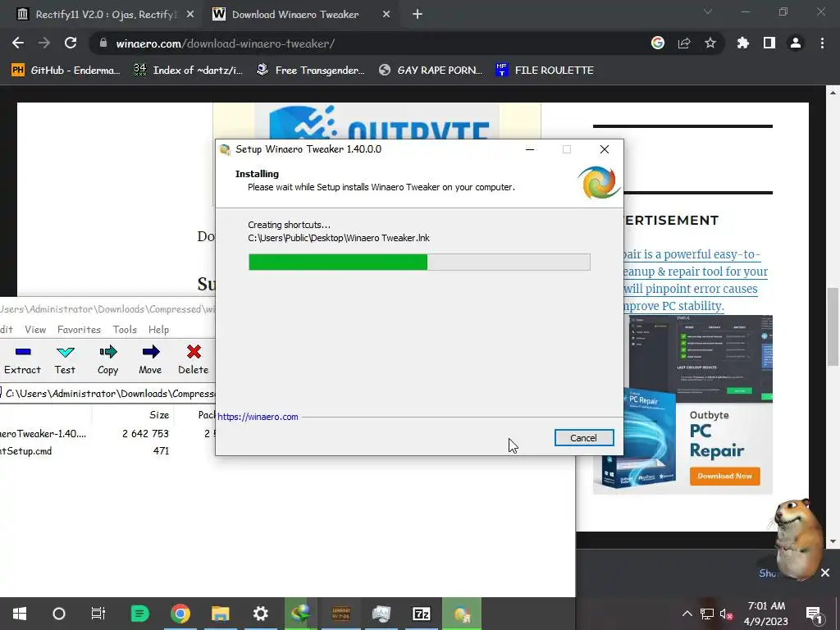Screen dimensions: 840x630
Task: Open the FILE ROULETTE bookmark
Action: pos(545,71)
